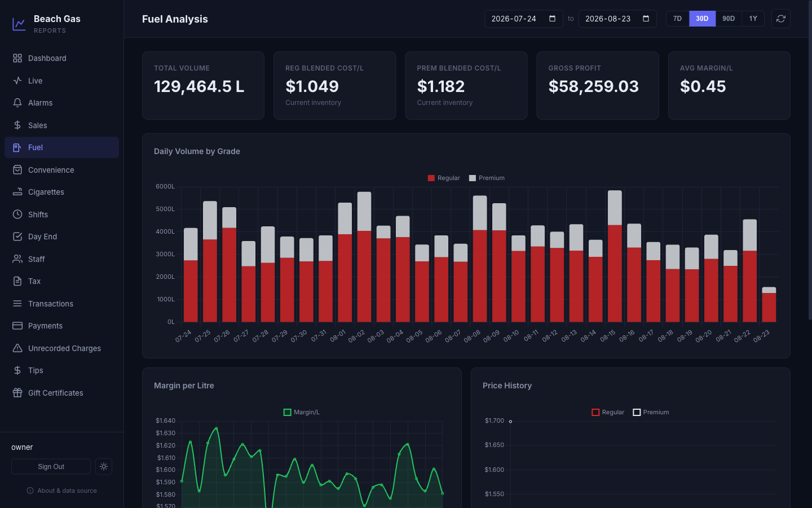Screen dimensions: 812x508
Task: Click the Sign Out button
Action: tap(51, 467)
